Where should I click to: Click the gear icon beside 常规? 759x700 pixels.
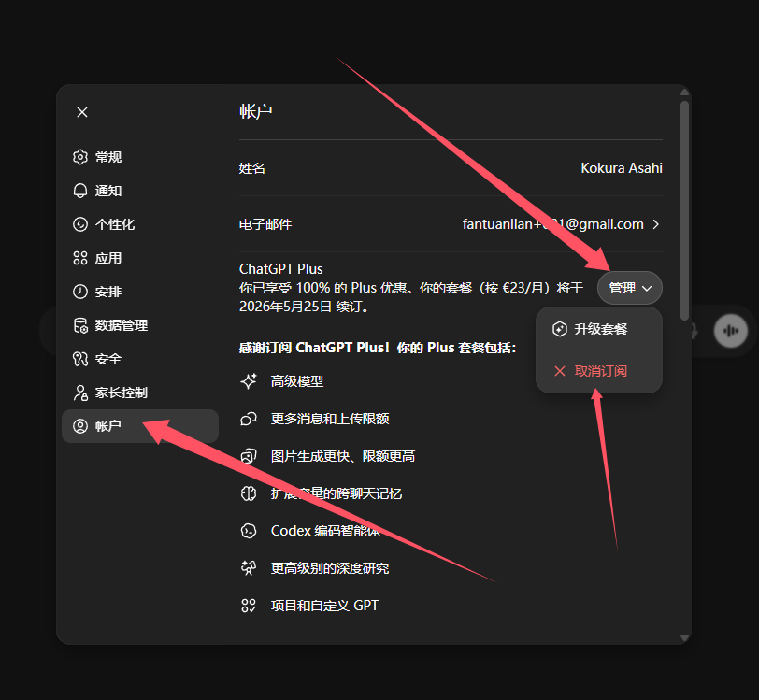(x=80, y=157)
